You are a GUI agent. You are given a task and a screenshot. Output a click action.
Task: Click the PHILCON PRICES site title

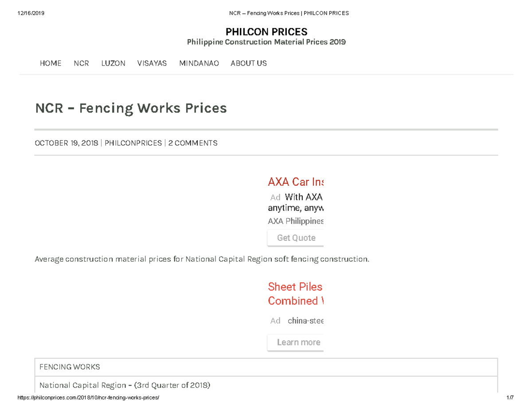click(266, 31)
